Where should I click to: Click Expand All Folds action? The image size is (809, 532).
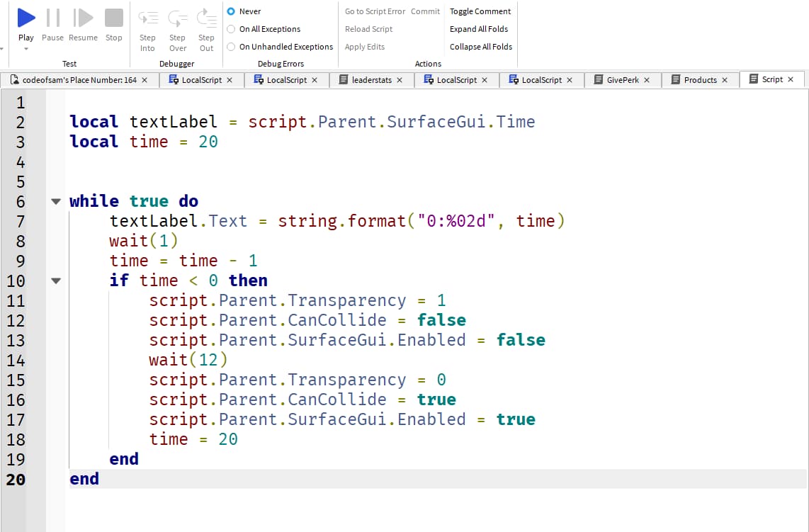479,29
